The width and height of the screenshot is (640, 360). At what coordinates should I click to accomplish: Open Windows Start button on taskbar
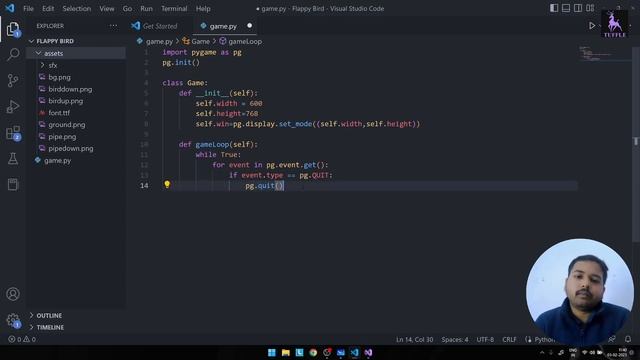pyautogui.click(x=272, y=353)
